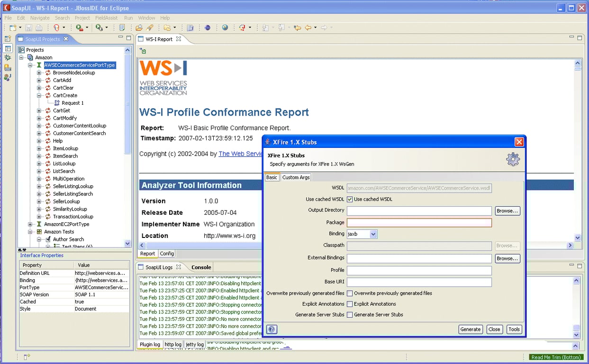Open the Project menu
This screenshot has width=589, height=364.
coord(82,18)
